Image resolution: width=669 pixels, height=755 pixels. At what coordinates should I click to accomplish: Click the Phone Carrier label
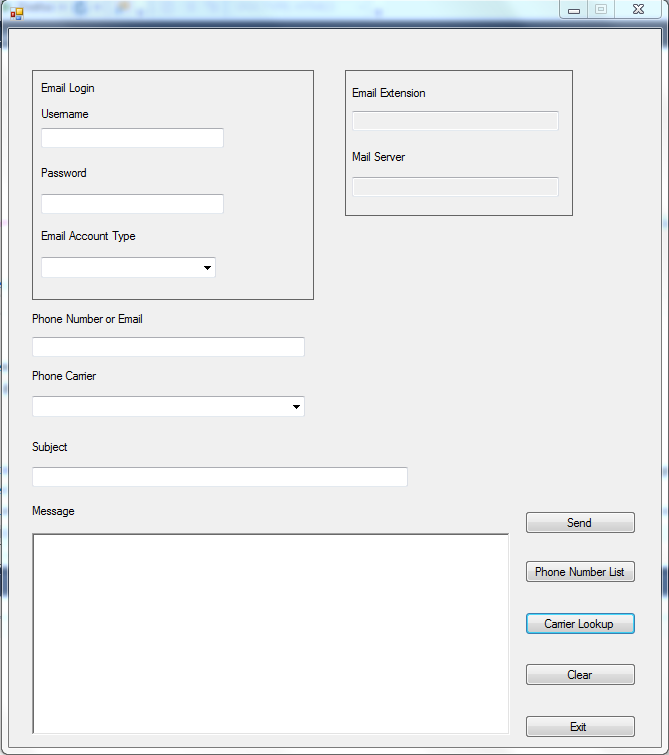point(64,376)
